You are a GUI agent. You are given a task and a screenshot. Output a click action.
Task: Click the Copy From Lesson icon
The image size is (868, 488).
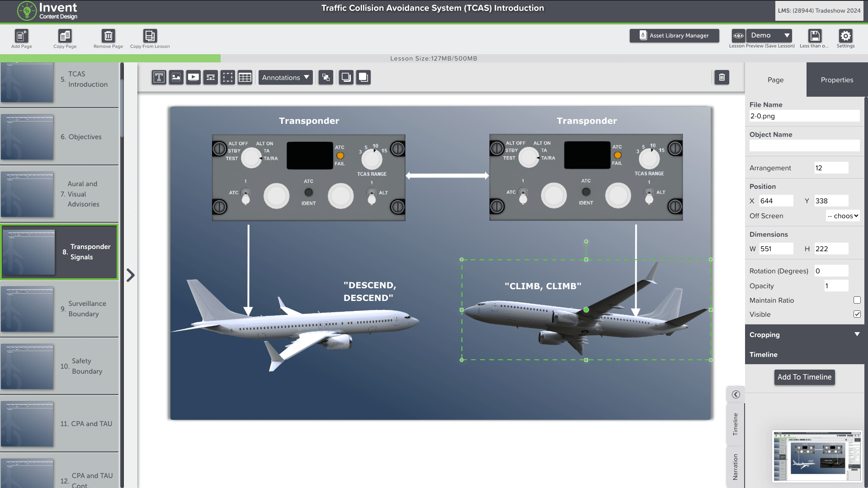pyautogui.click(x=150, y=36)
